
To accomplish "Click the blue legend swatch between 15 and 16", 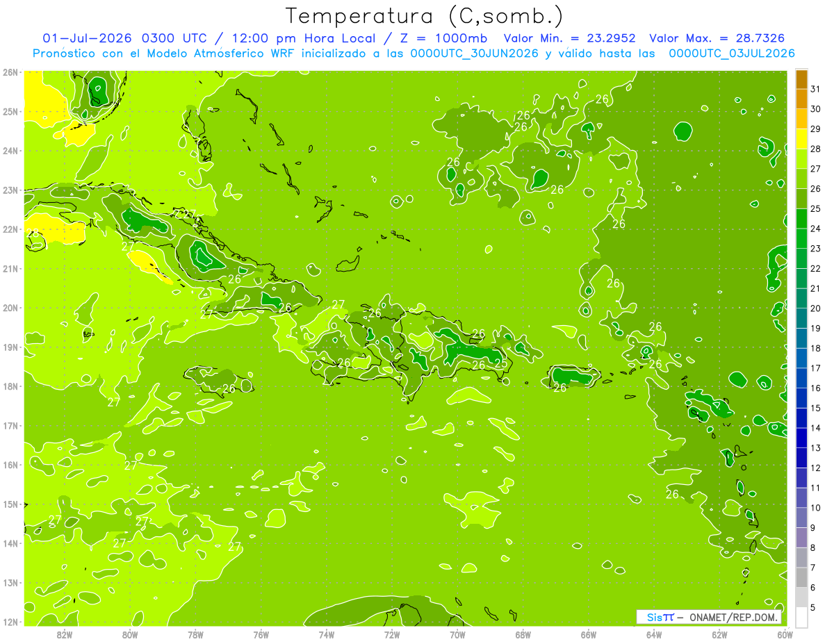I will click(801, 398).
